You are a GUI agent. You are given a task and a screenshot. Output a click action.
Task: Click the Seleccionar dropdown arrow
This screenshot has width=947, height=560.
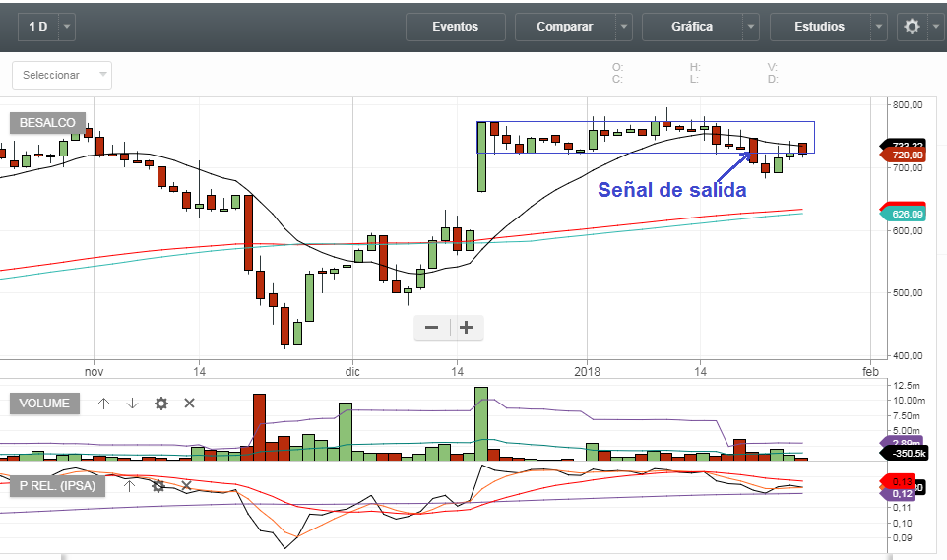tap(103, 75)
